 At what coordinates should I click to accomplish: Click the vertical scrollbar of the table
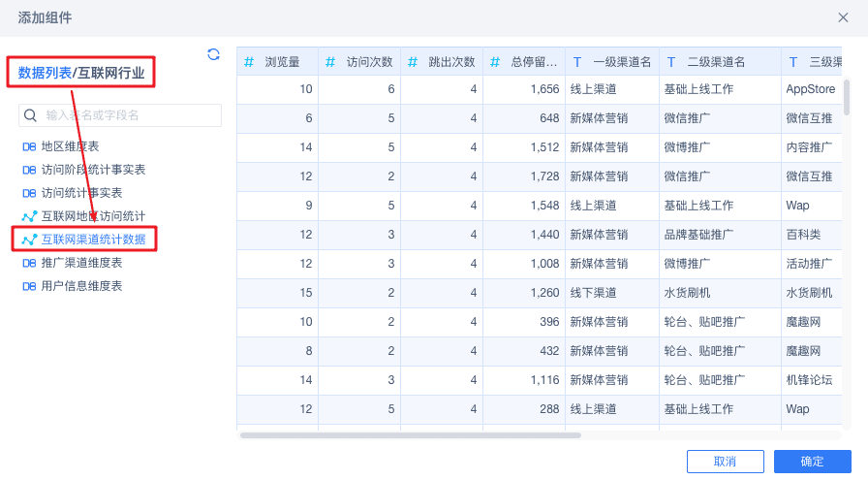pos(847,97)
